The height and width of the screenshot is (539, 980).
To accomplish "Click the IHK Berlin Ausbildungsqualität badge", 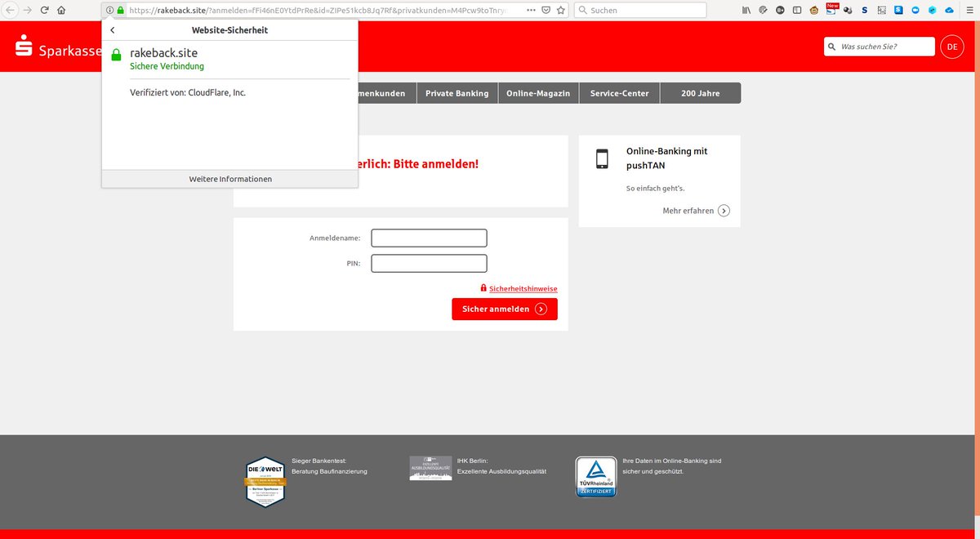I will click(430, 468).
